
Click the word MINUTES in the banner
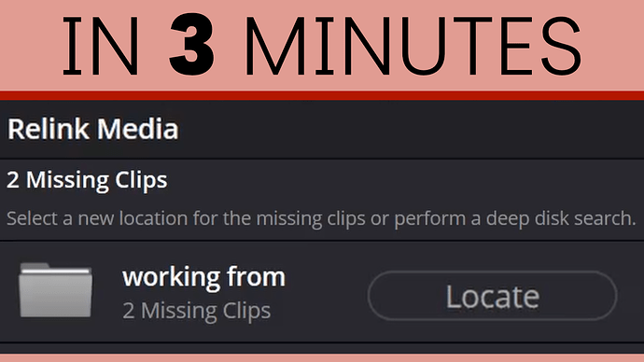413,46
